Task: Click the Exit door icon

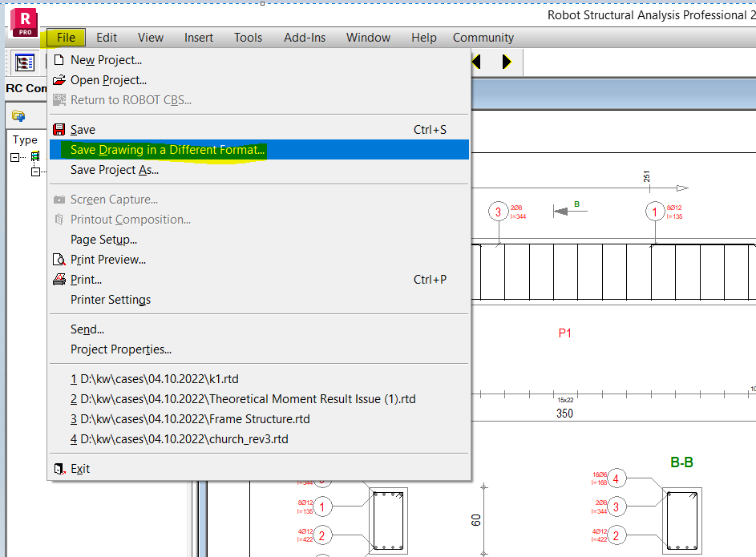Action: tap(59, 467)
